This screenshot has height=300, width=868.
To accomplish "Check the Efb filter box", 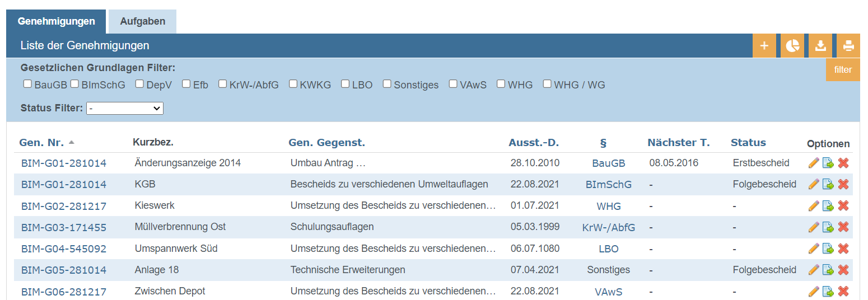I will [186, 84].
